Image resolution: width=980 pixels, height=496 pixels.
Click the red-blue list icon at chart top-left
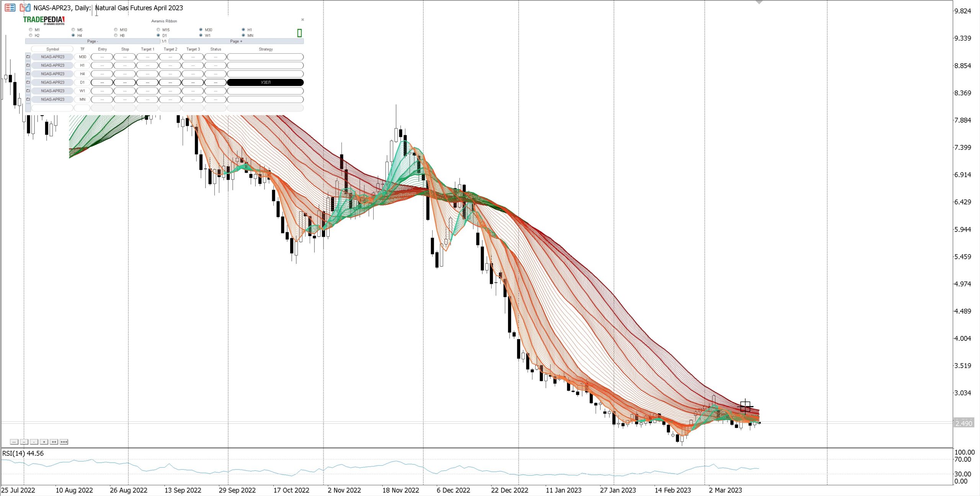[x=10, y=7]
